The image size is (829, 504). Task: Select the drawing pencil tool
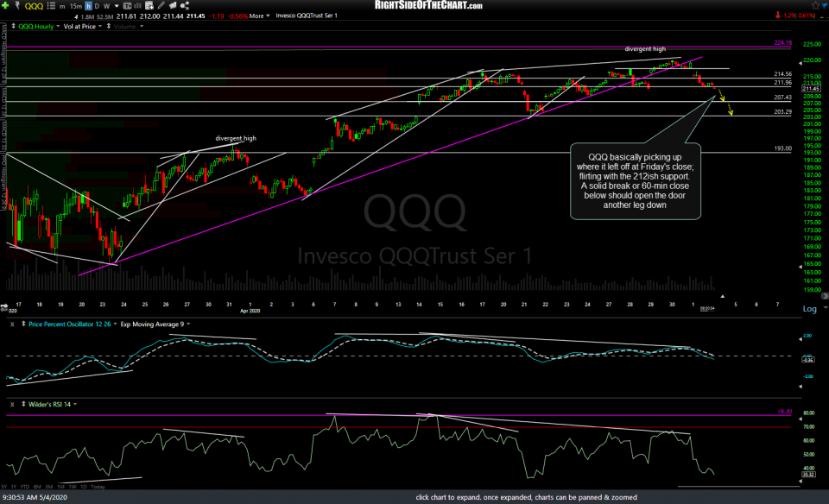161,6
